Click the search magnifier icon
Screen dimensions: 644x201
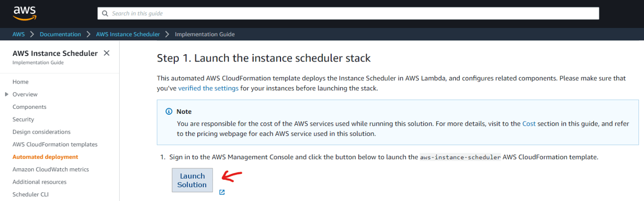[x=105, y=14]
